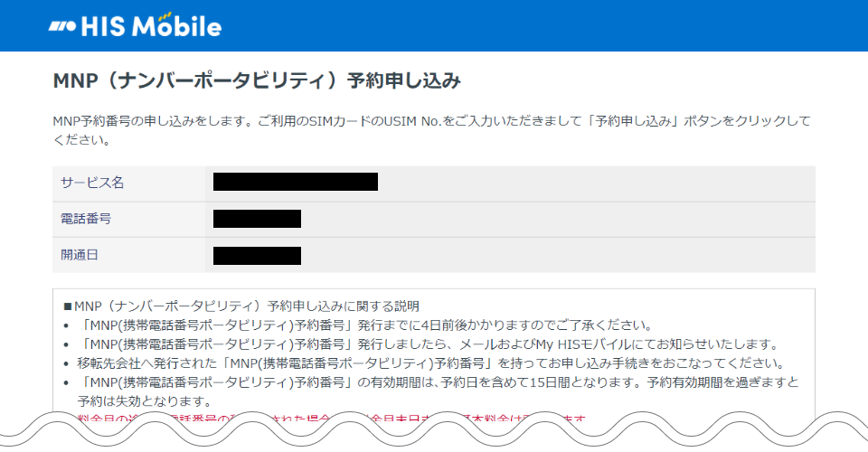Click the サービス名 row label
The height and width of the screenshot is (452, 868).
point(92,183)
